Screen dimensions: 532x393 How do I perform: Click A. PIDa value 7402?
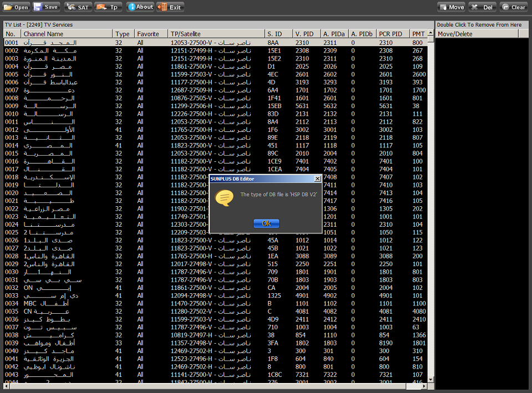coord(330,161)
